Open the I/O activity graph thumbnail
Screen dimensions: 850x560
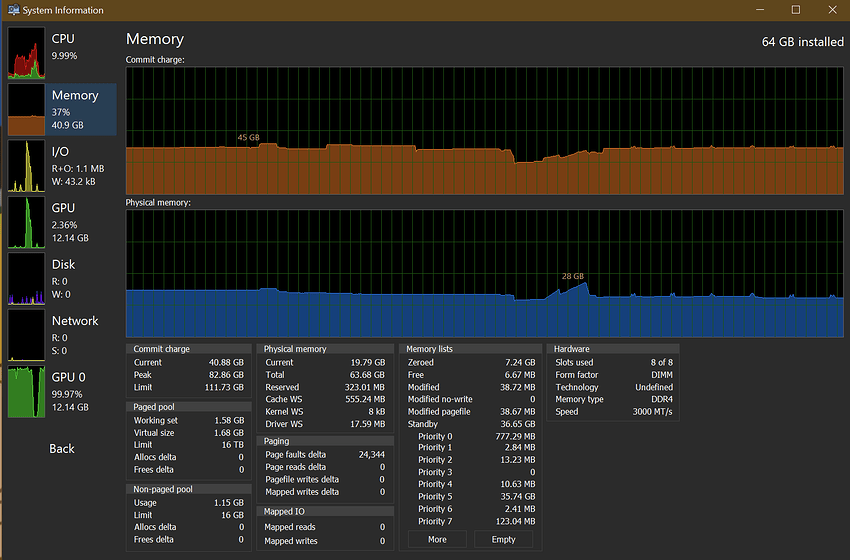pyautogui.click(x=27, y=166)
